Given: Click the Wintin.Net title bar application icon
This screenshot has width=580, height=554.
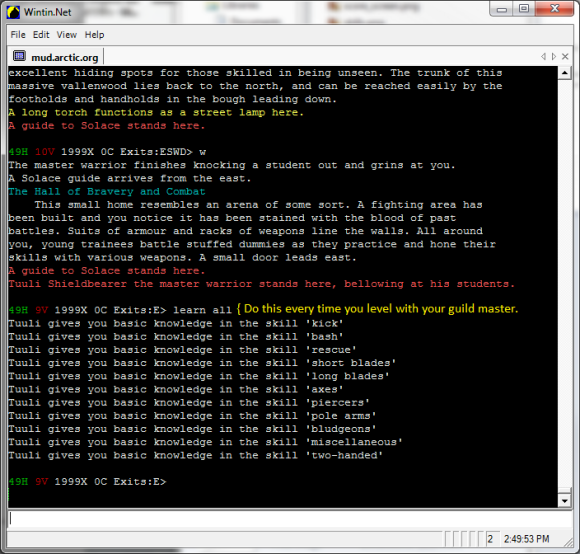Looking at the screenshot, I should (x=13, y=12).
